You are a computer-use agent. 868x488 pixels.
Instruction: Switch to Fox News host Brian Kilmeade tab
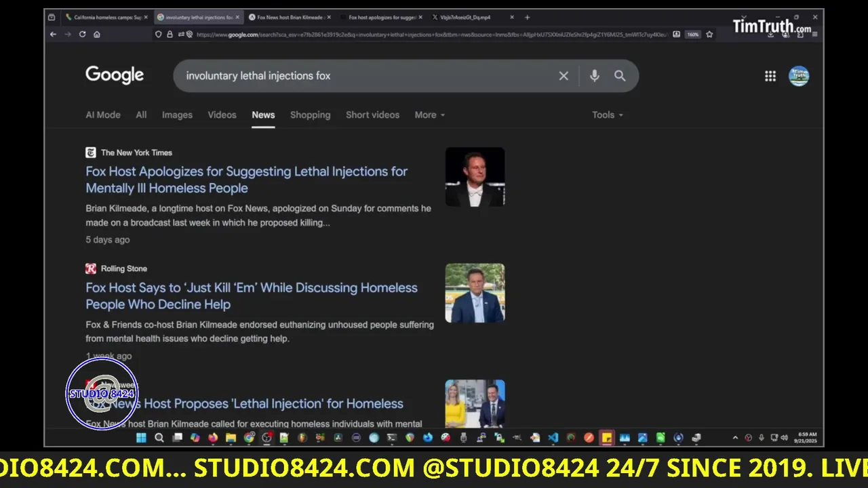(x=288, y=17)
